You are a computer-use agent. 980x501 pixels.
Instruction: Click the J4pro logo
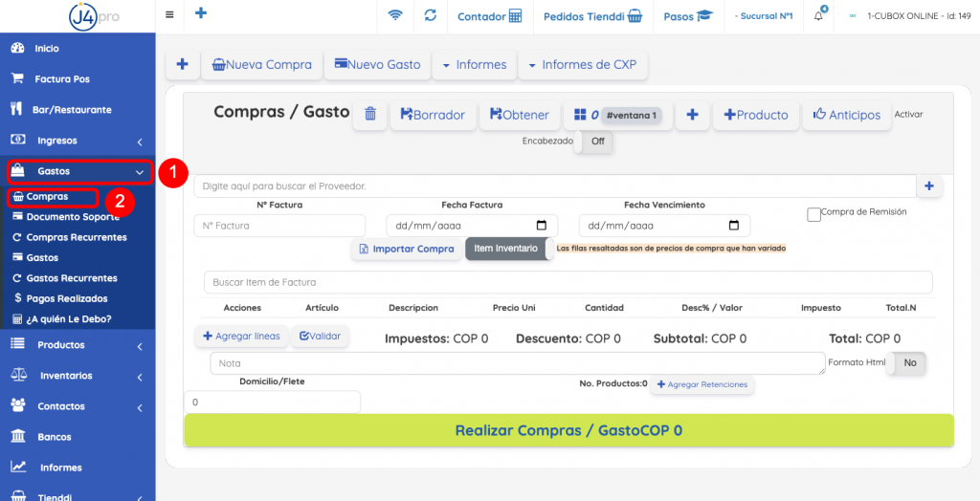(x=93, y=15)
